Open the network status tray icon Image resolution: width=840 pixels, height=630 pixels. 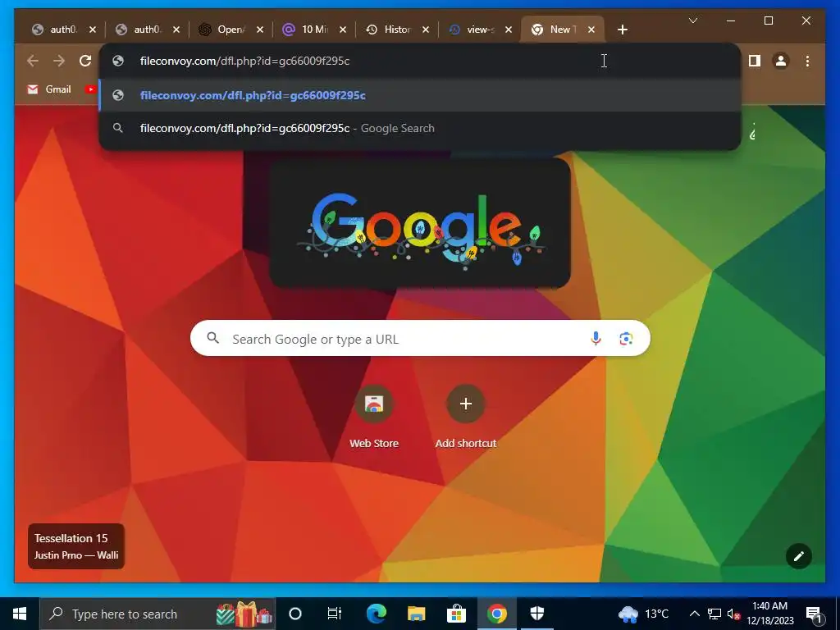714,614
